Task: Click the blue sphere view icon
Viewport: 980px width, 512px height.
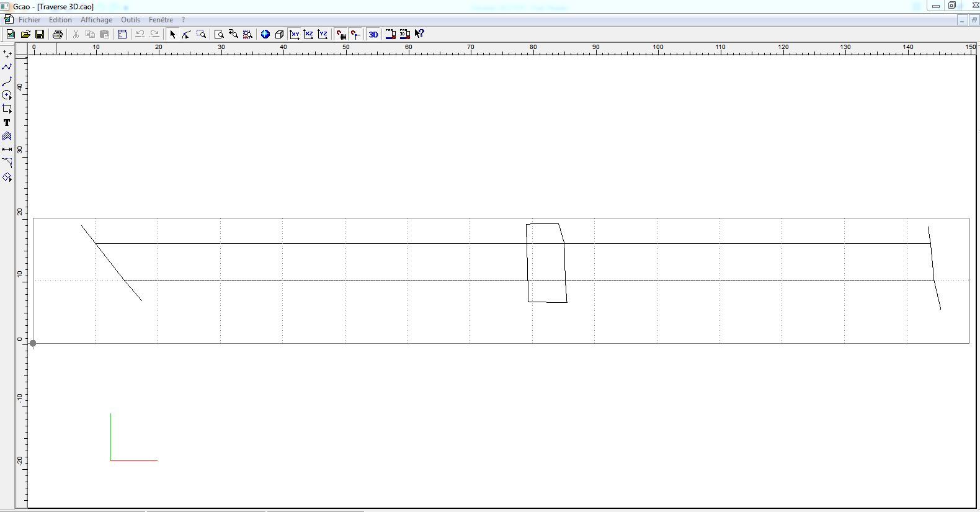Action: 265,34
